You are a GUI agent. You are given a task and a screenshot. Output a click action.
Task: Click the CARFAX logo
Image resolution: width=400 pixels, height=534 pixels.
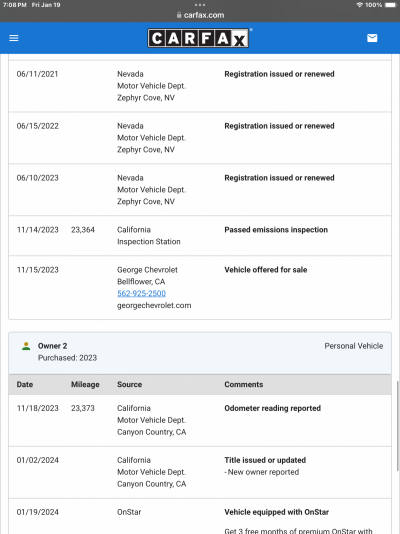pyautogui.click(x=198, y=38)
